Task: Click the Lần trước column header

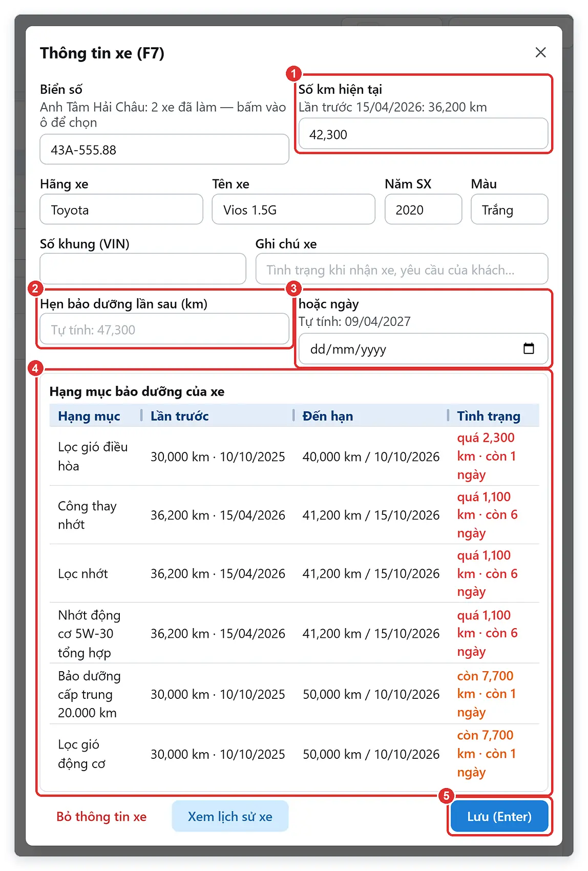Action: point(179,416)
